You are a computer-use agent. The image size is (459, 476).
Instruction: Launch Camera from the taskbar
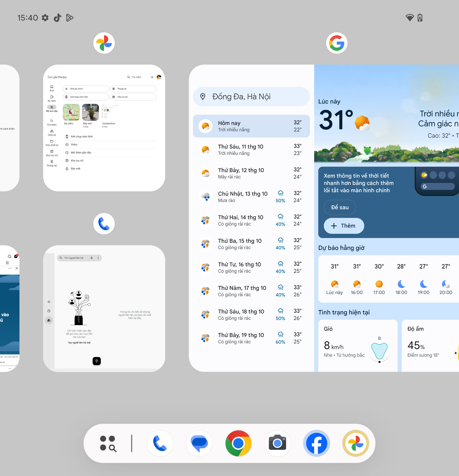pos(277,443)
